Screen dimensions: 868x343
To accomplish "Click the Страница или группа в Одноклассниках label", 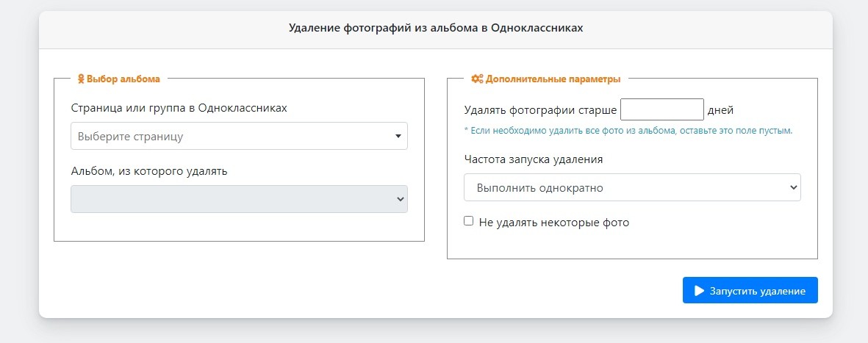I will (x=179, y=107).
